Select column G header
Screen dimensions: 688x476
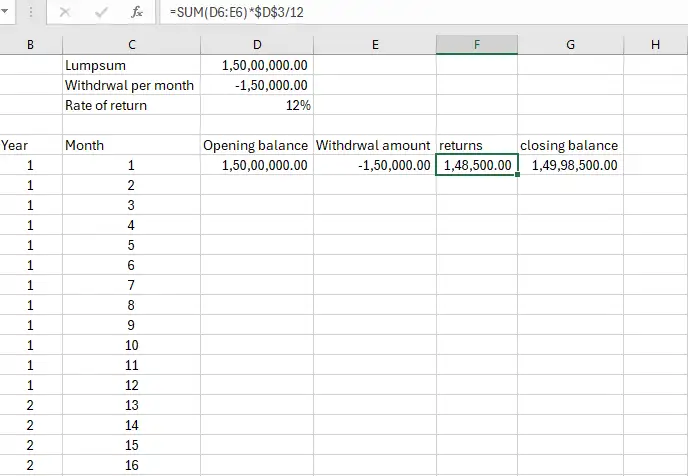click(x=570, y=44)
